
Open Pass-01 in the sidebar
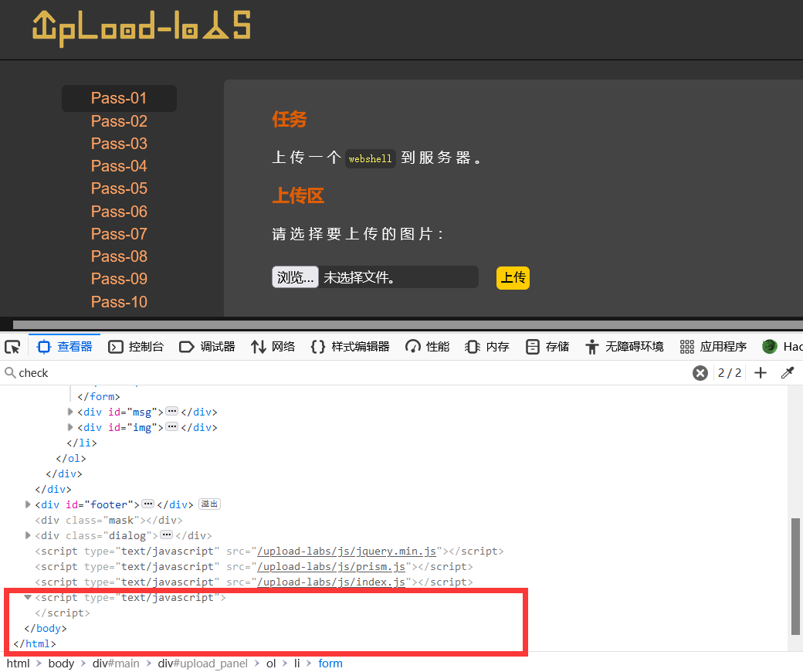(x=119, y=98)
